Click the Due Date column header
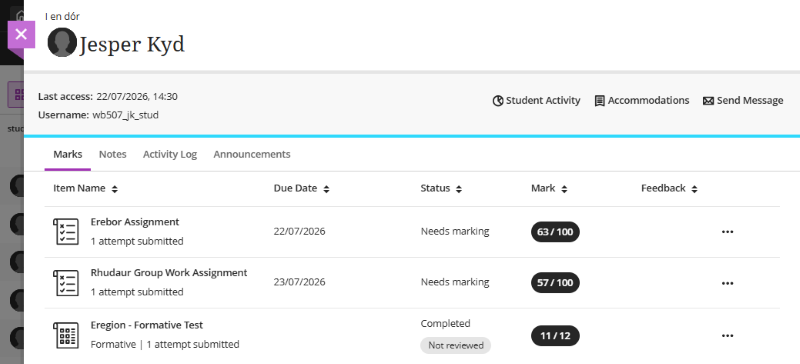800x364 pixels. pyautogui.click(x=295, y=188)
